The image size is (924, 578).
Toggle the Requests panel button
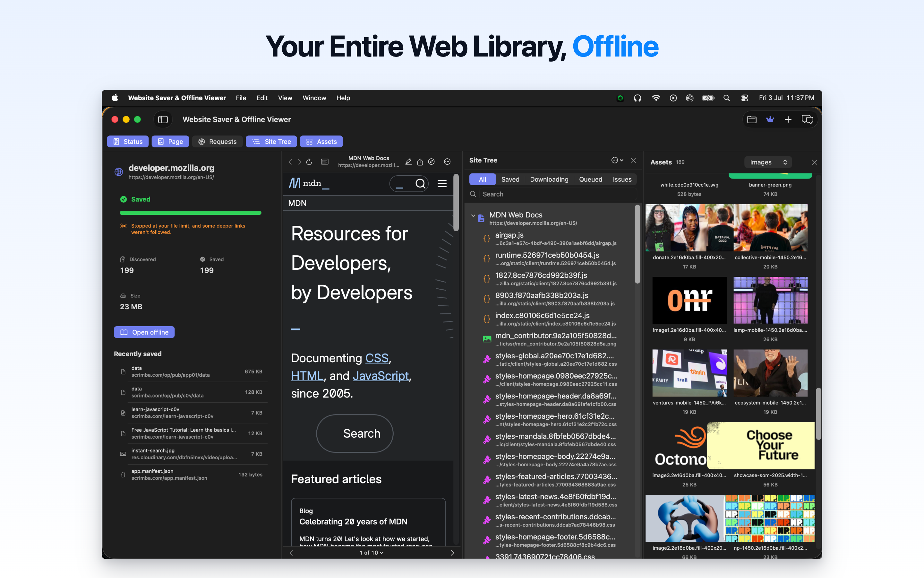click(x=217, y=141)
